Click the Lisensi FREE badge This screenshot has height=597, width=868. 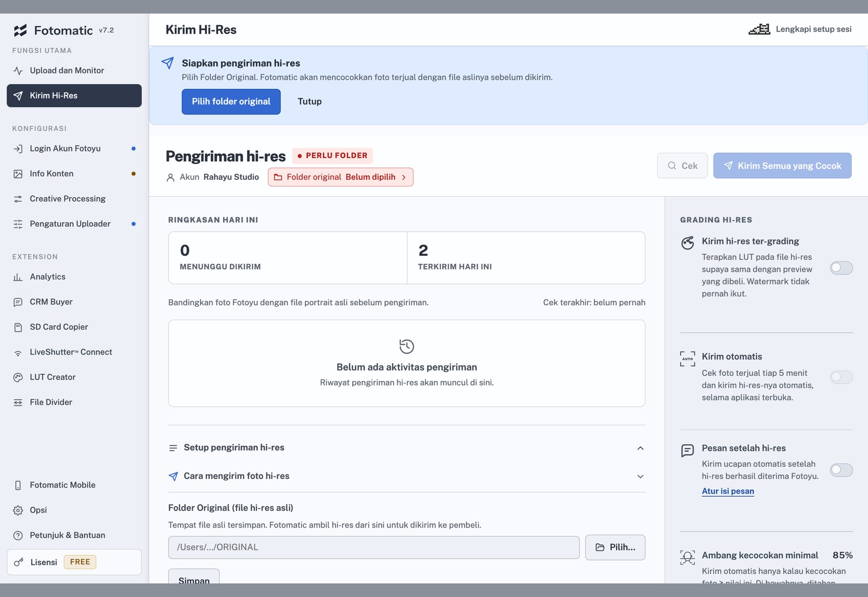tap(80, 562)
